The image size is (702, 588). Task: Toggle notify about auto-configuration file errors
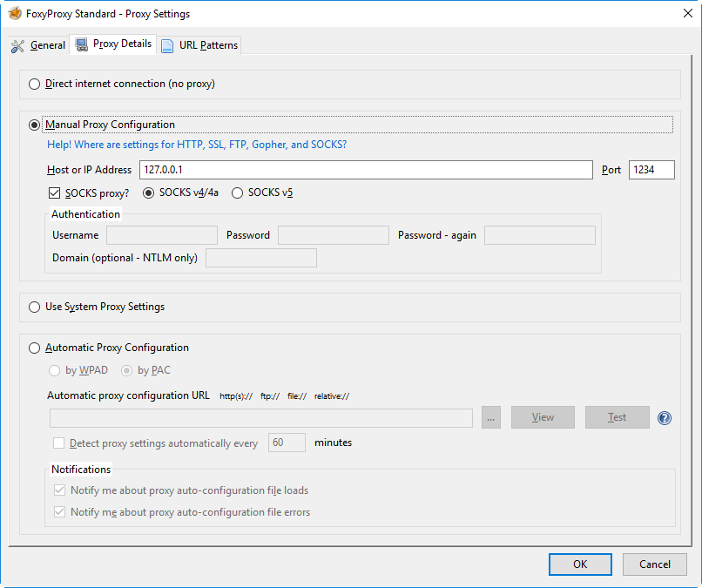pos(59,511)
